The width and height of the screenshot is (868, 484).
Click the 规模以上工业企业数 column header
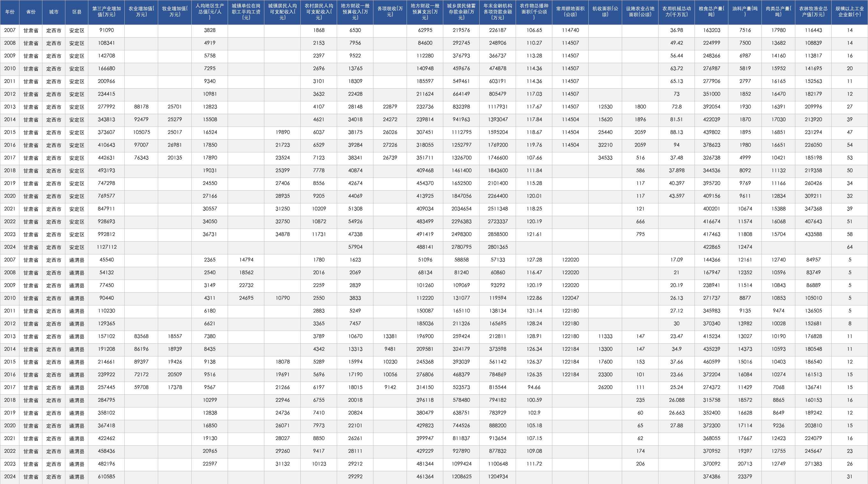point(850,12)
